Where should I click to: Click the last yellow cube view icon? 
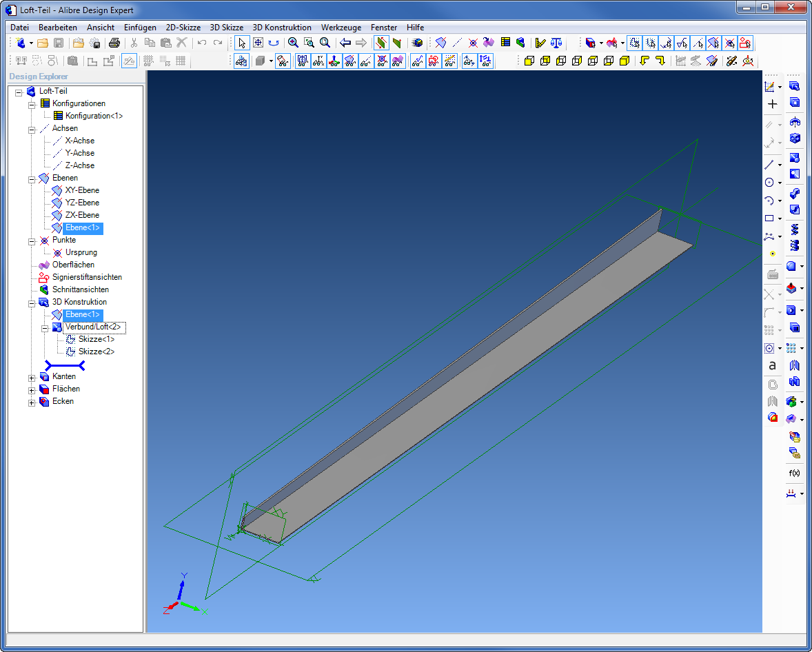click(625, 61)
